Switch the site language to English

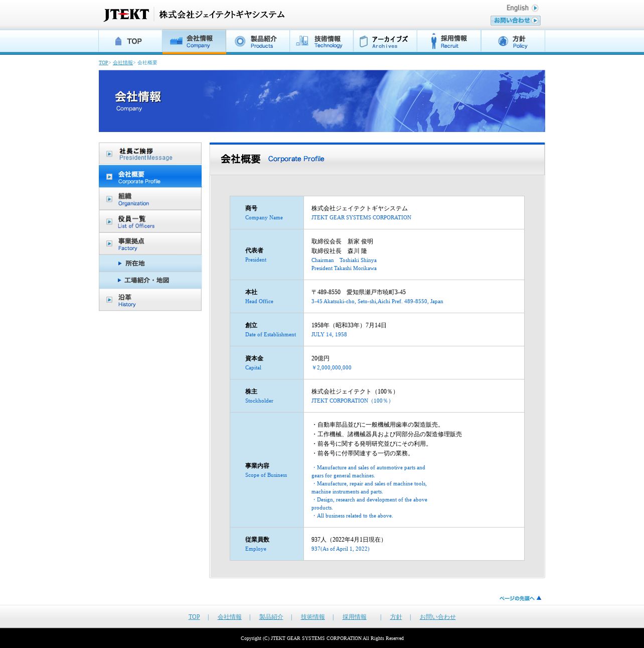(x=522, y=8)
